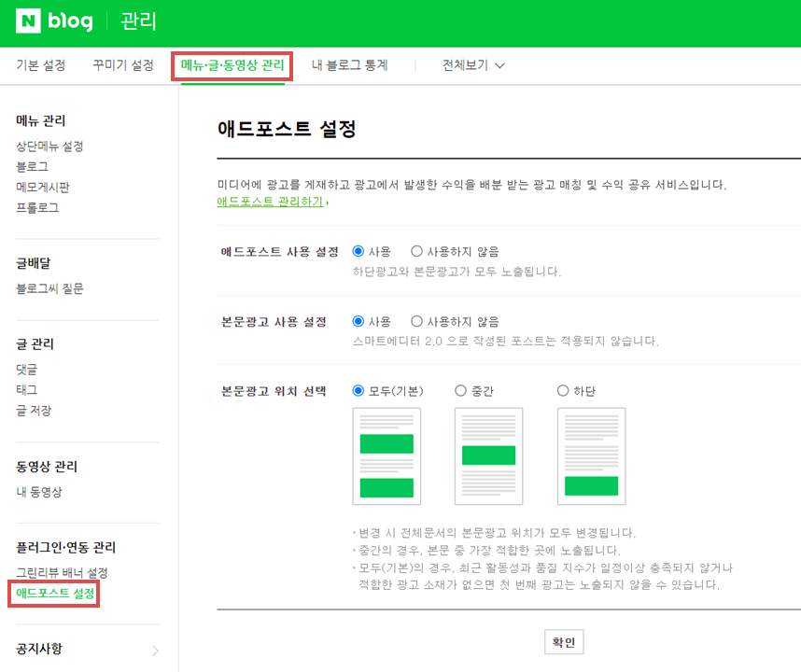801x672 pixels.
Task: Follow the 애드포스트 관리하기 link
Action: click(270, 202)
